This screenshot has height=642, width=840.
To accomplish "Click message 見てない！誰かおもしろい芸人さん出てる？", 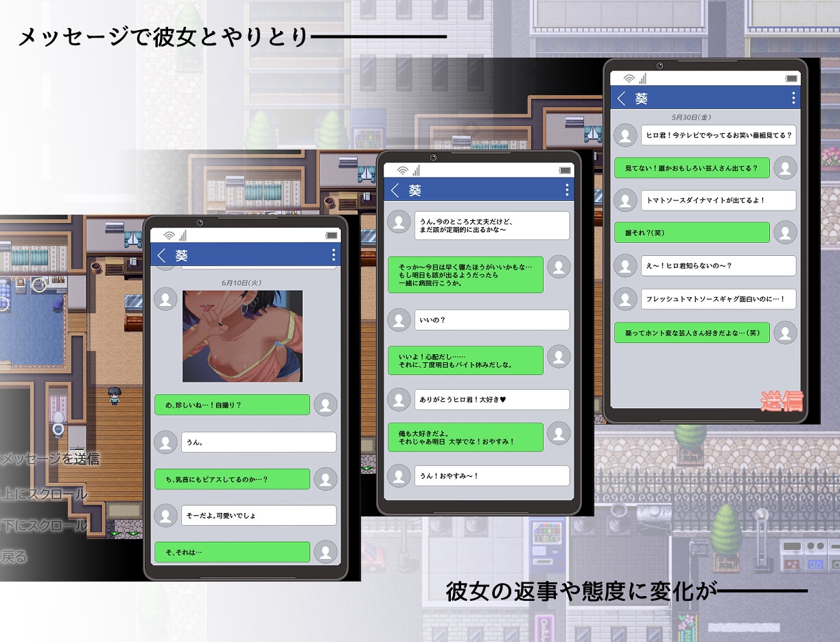I will point(692,167).
